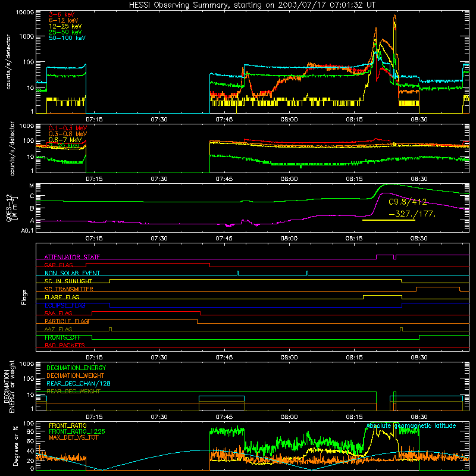Click the Absolute geomagnetic latitude label
476x476 pixels.
(411, 426)
